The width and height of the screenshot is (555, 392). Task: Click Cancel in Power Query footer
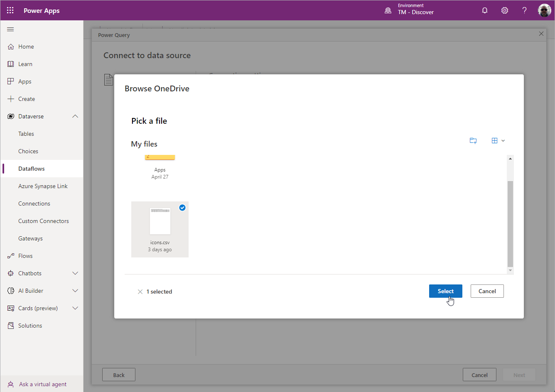[x=479, y=375]
